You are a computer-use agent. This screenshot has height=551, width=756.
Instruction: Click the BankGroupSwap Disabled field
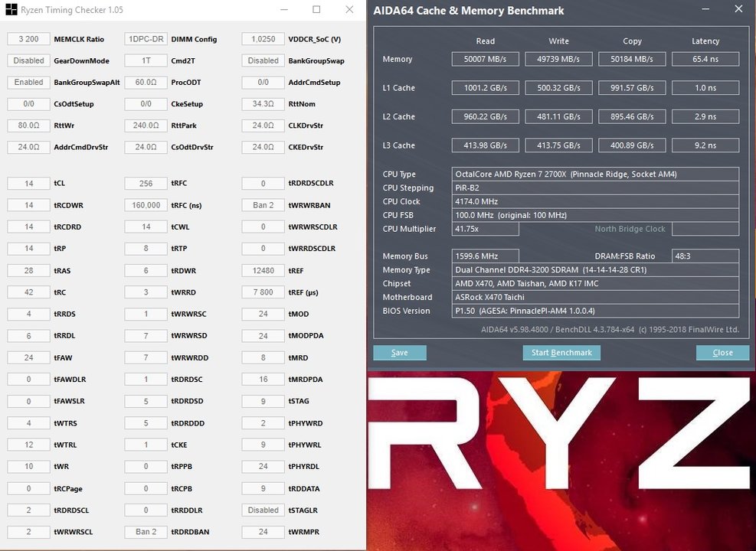click(x=263, y=60)
